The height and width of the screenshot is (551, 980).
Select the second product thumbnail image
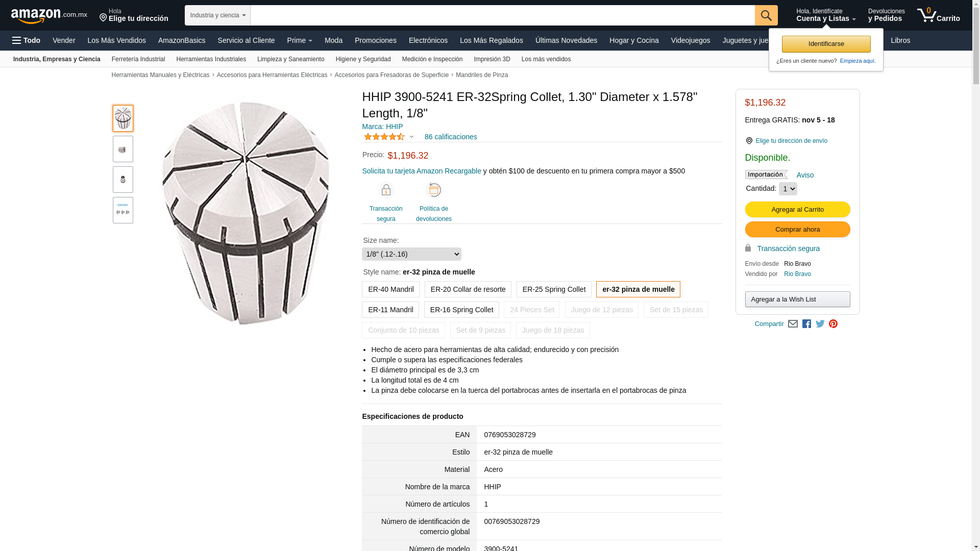click(123, 149)
